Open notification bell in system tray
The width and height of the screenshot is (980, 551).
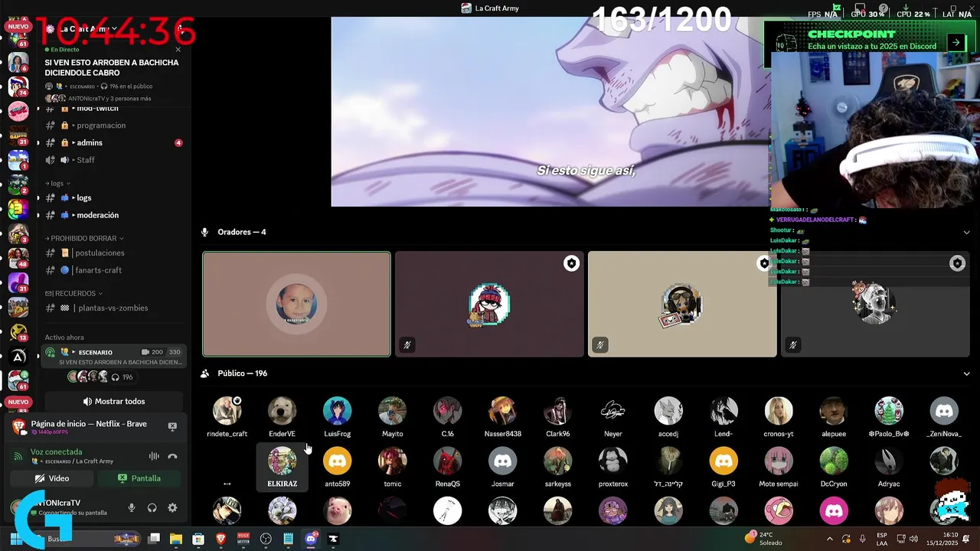point(968,539)
